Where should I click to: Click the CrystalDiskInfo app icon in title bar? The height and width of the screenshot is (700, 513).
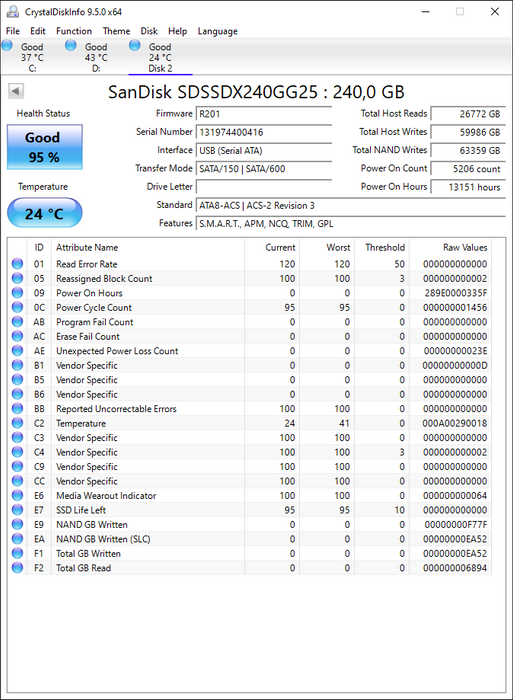13,12
